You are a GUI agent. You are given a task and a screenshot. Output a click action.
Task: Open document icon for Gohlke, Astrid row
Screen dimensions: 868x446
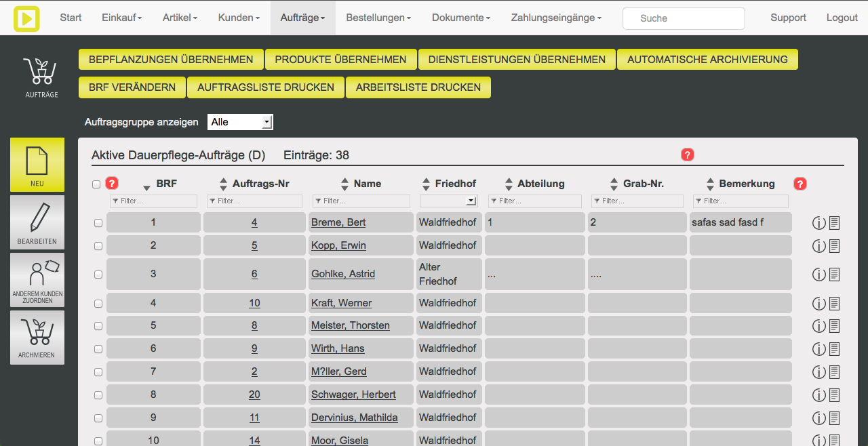coord(835,275)
